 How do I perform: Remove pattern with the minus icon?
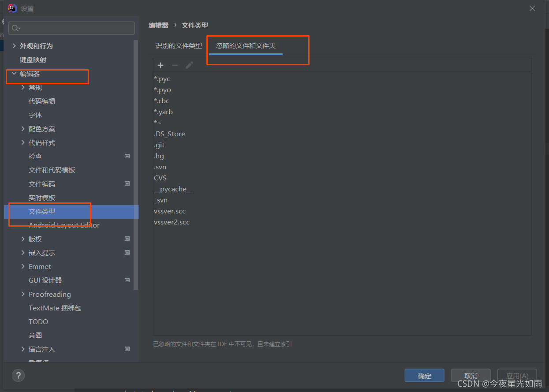tap(175, 65)
